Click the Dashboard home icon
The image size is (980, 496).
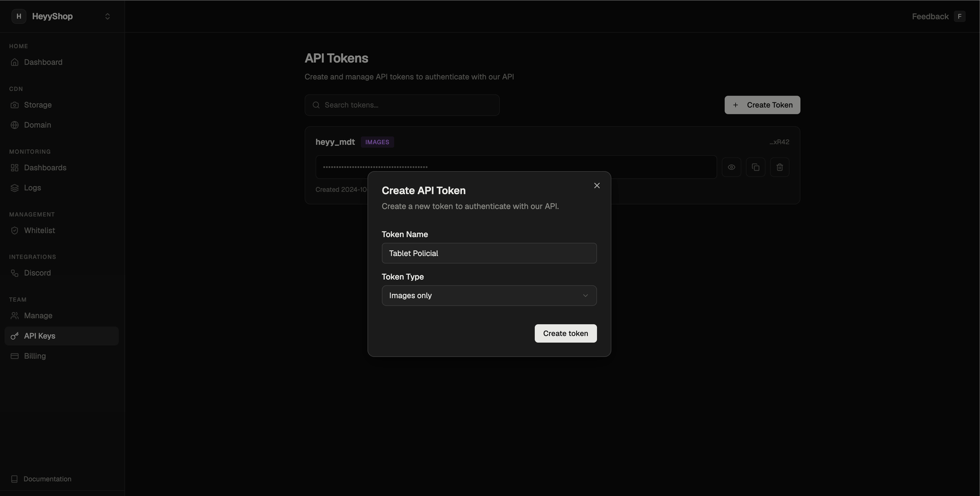pyautogui.click(x=15, y=62)
